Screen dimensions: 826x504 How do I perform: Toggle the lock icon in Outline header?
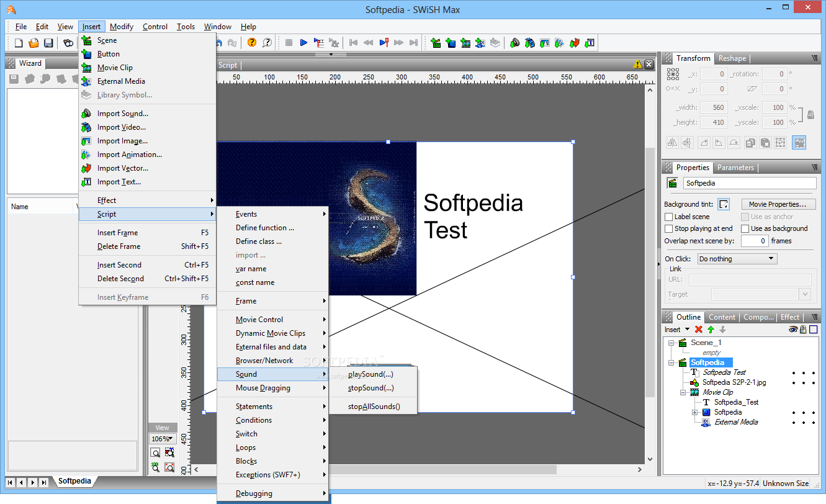pyautogui.click(x=803, y=330)
